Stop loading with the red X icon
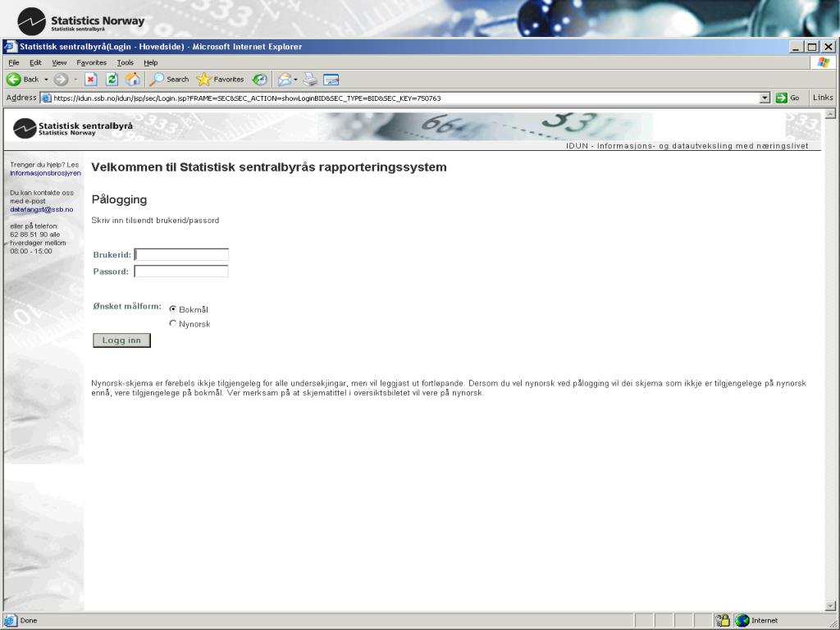This screenshot has width=840, height=630. coord(90,80)
